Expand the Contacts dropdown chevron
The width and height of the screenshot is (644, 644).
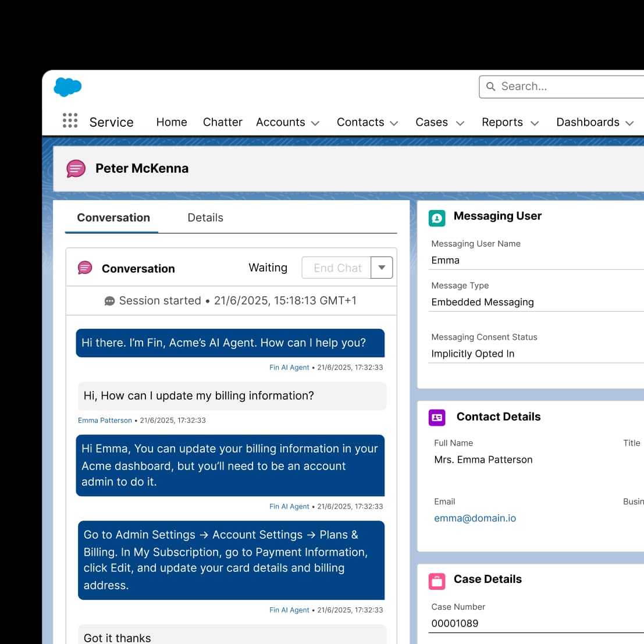pos(394,123)
